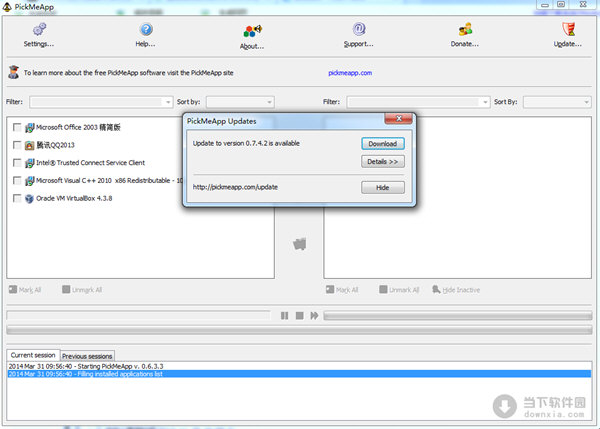Check the Microsoft Office 2003 checkbox

point(17,127)
